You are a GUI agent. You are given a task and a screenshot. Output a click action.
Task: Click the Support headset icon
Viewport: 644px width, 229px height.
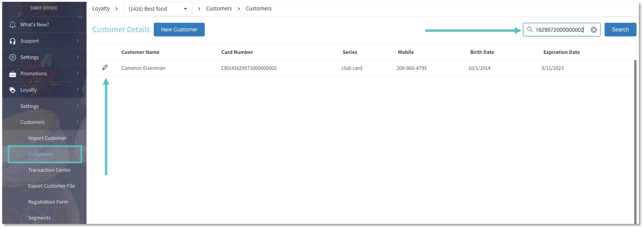12,41
